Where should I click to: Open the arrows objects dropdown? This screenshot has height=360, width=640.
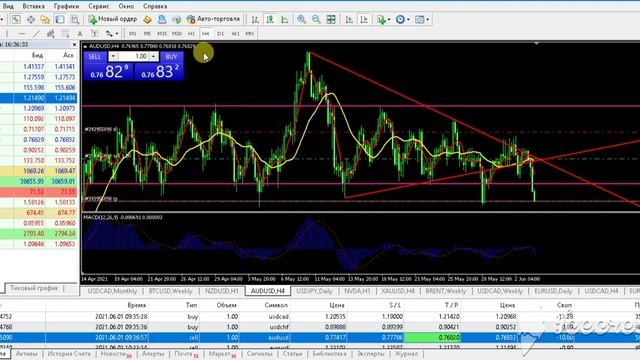click(x=111, y=33)
